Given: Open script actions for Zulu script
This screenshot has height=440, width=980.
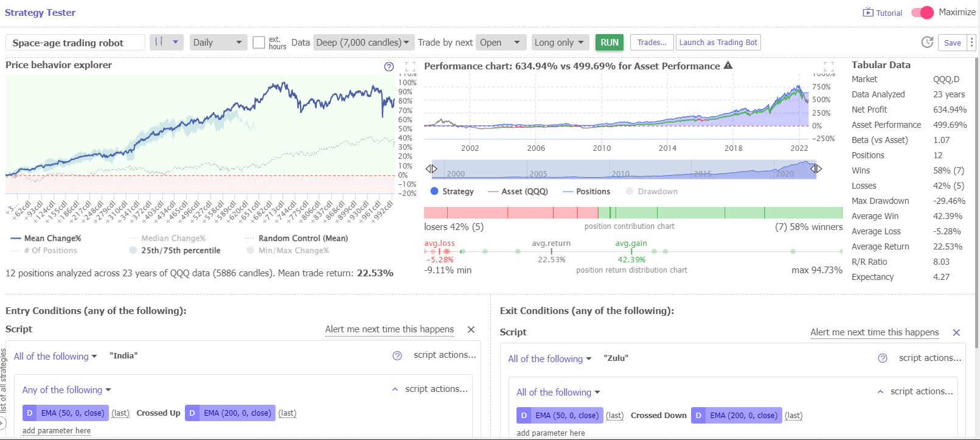Looking at the screenshot, I should pos(930,358).
